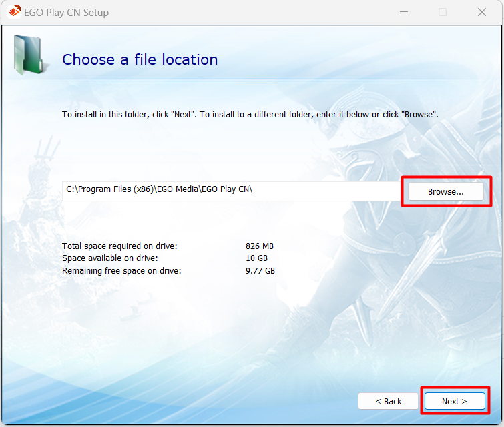This screenshot has width=504, height=427.
Task: Open the Browse... folder picker
Action: (x=445, y=191)
